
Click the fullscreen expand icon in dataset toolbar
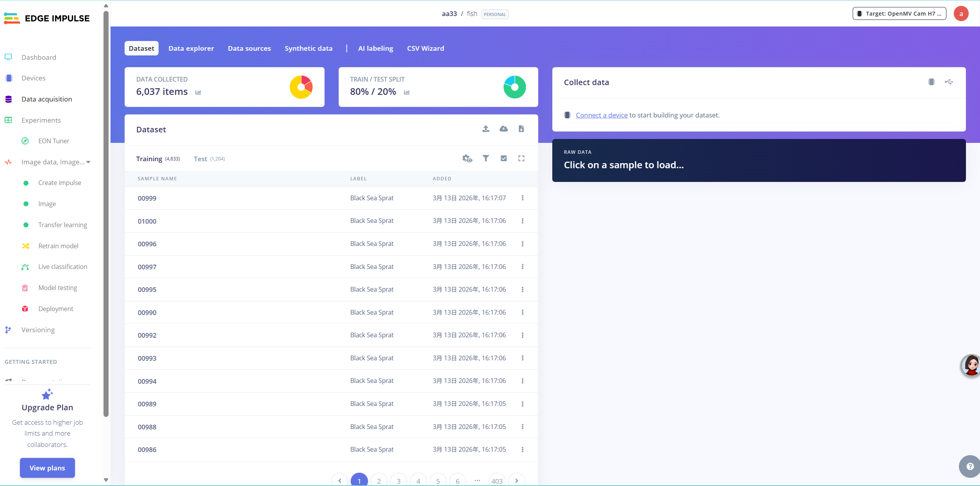521,158
